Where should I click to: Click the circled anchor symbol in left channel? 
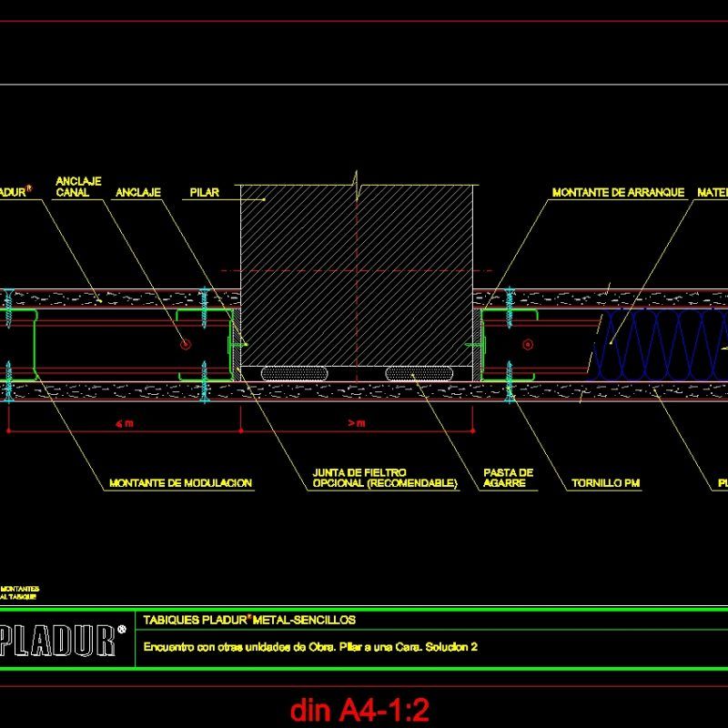185,344
